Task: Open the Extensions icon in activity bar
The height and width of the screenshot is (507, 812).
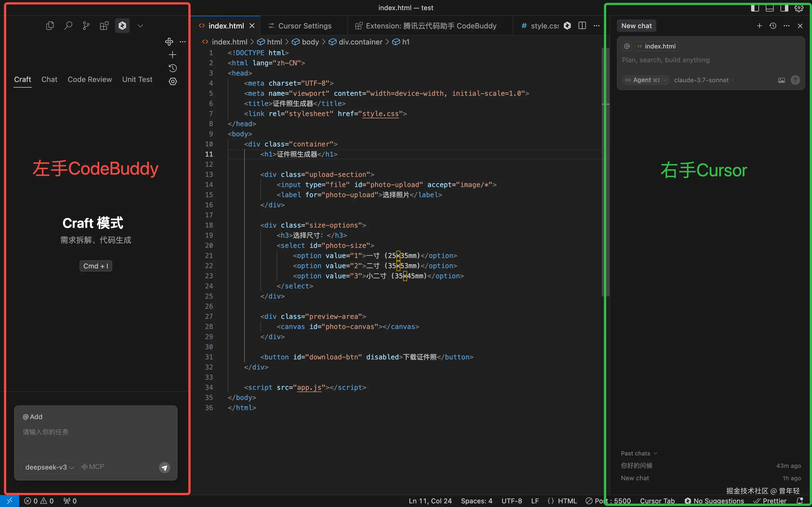Action: [x=104, y=26]
